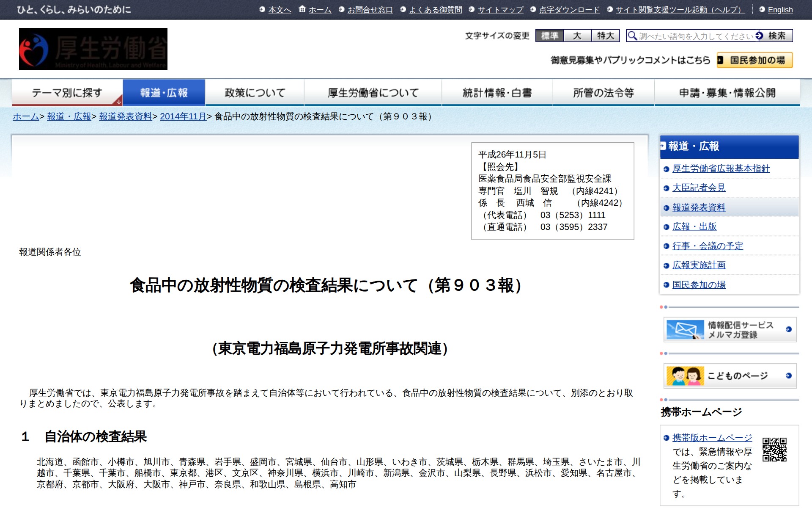Click the arrow icon next to 検索 button
This screenshot has width=812, height=508.
[759, 36]
